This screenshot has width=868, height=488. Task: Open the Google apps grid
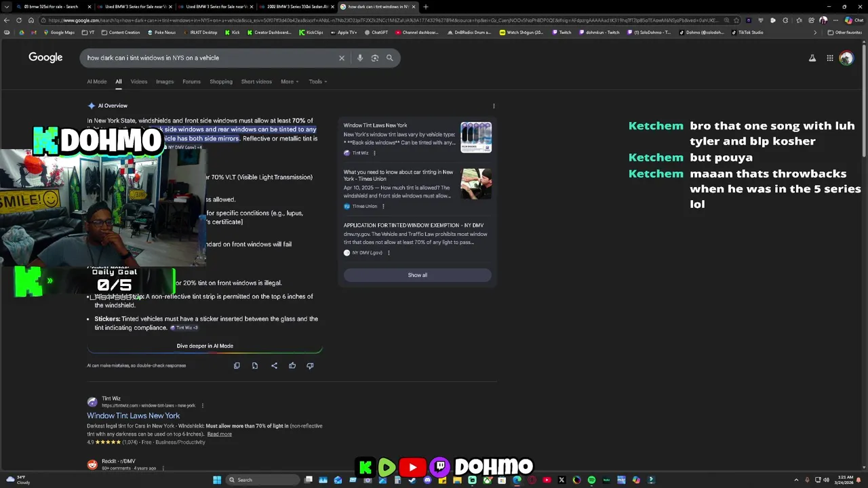[x=829, y=58]
